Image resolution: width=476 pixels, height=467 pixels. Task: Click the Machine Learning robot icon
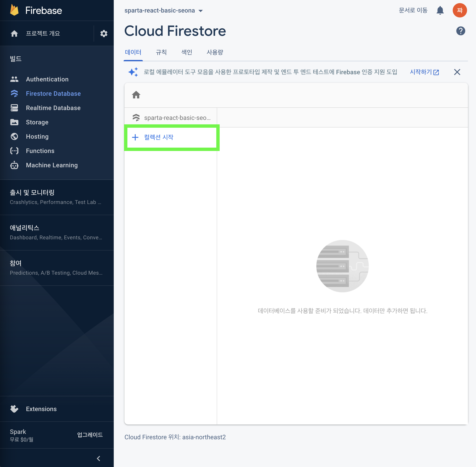pyautogui.click(x=14, y=165)
